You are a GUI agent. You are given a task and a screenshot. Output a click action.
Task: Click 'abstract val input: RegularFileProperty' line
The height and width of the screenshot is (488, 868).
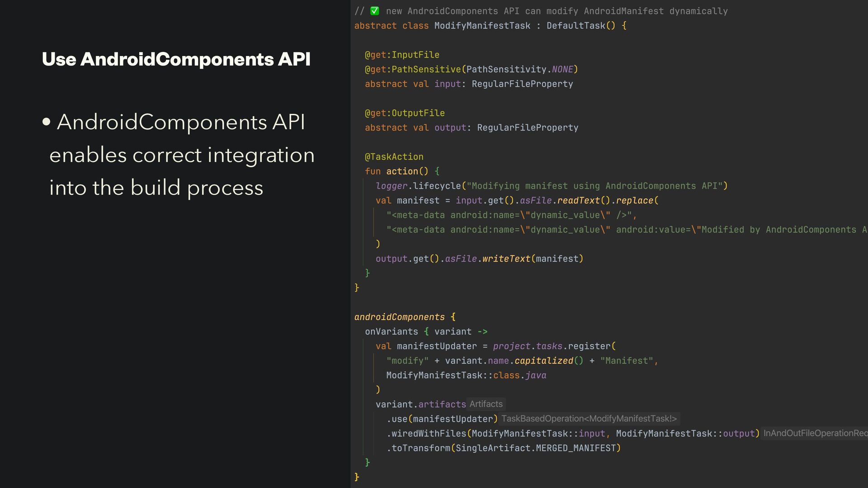click(x=469, y=84)
